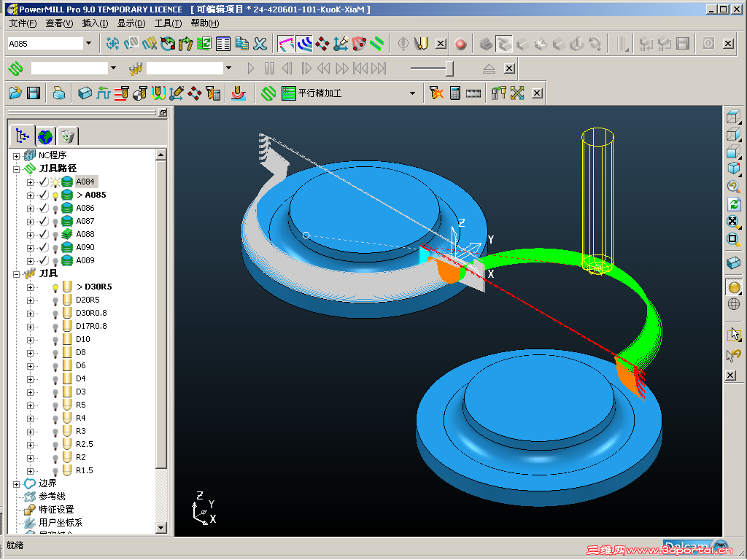This screenshot has height=560, width=747.
Task: Toggle the block display icon in the view toolbar
Action: [x=734, y=262]
